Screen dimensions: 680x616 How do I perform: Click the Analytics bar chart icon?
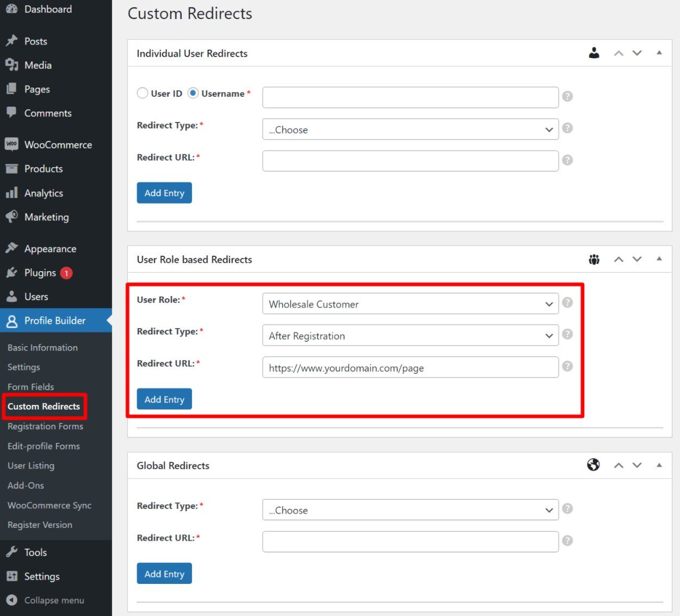click(x=11, y=193)
